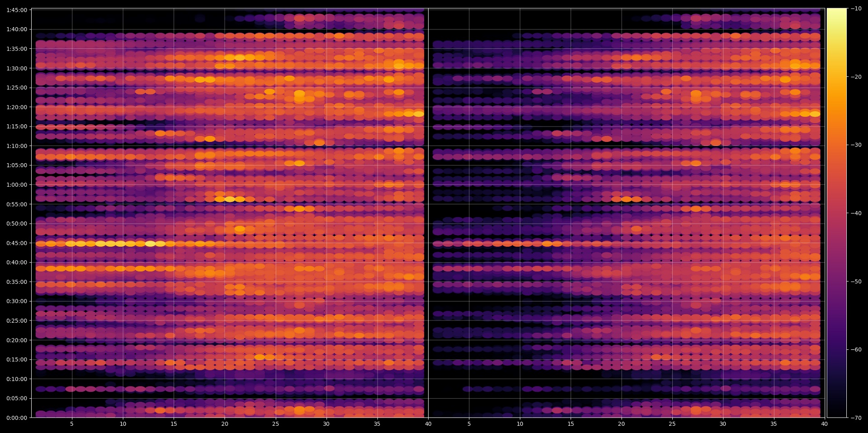Viewport: 868px width, 433px height.
Task: Click the 0:20:00 y-axis time label
Action: (x=17, y=340)
